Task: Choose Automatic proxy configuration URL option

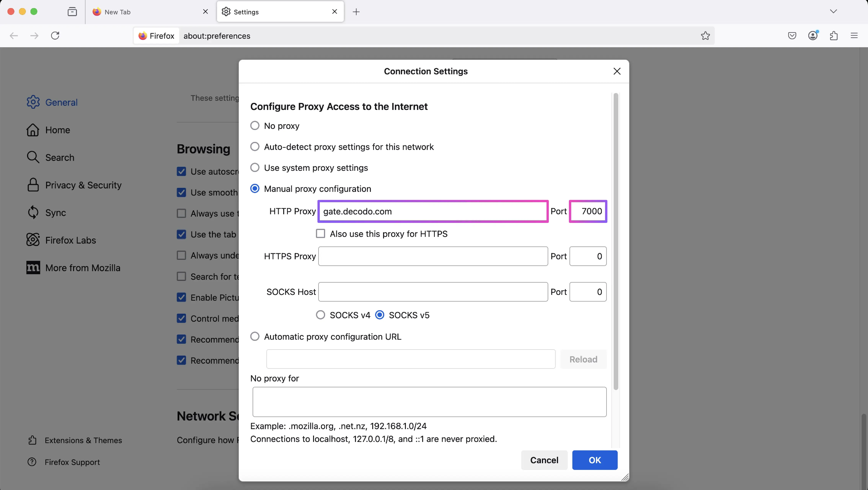Action: [255, 337]
